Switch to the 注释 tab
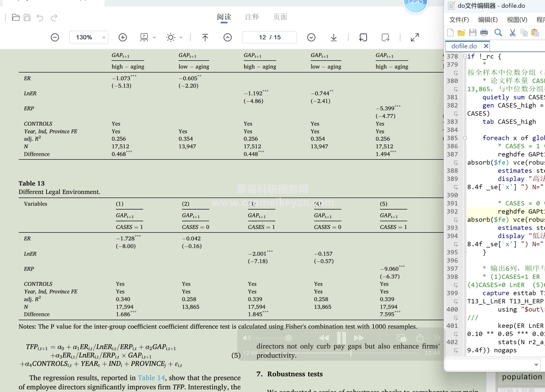 [x=252, y=17]
